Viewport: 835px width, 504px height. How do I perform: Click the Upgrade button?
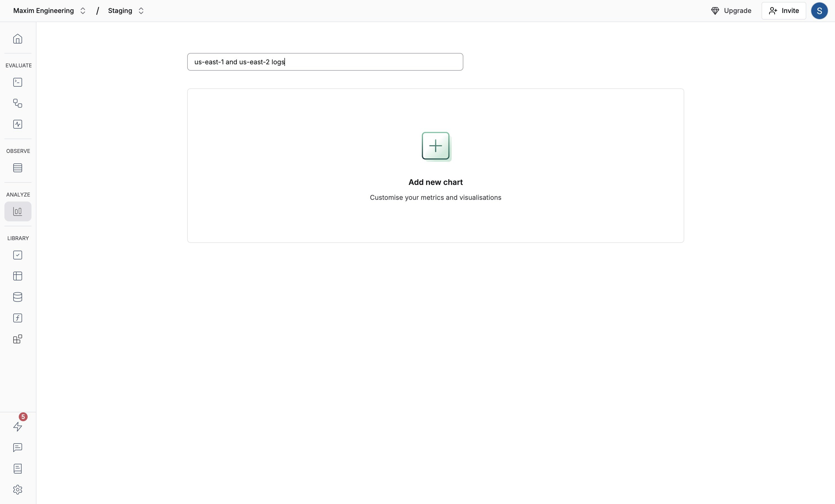731,11
